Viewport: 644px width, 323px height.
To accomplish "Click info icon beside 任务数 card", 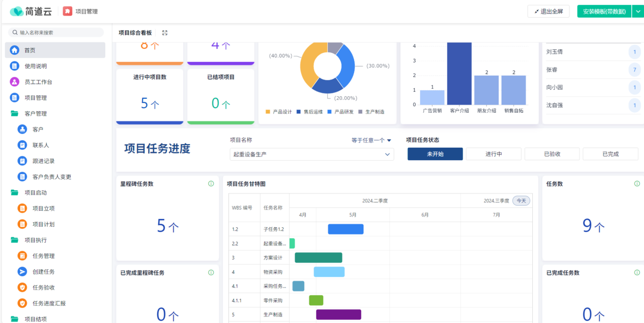I will point(636,184).
